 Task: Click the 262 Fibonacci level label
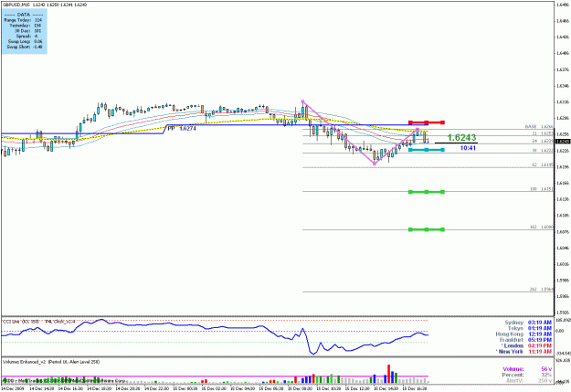pyautogui.click(x=542, y=290)
